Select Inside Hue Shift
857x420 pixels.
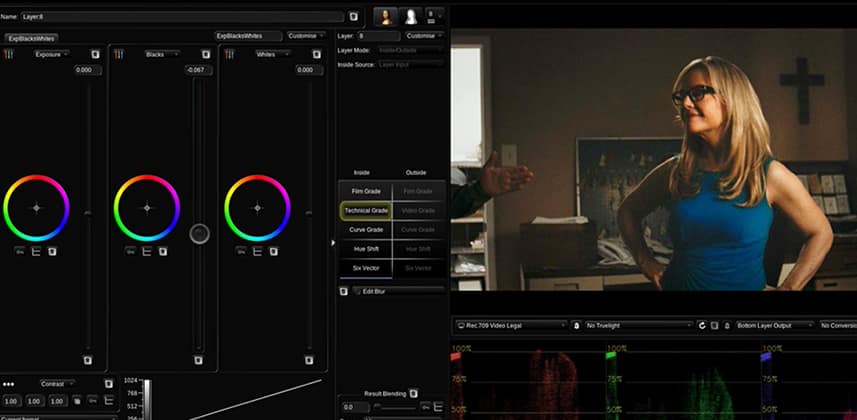366,249
